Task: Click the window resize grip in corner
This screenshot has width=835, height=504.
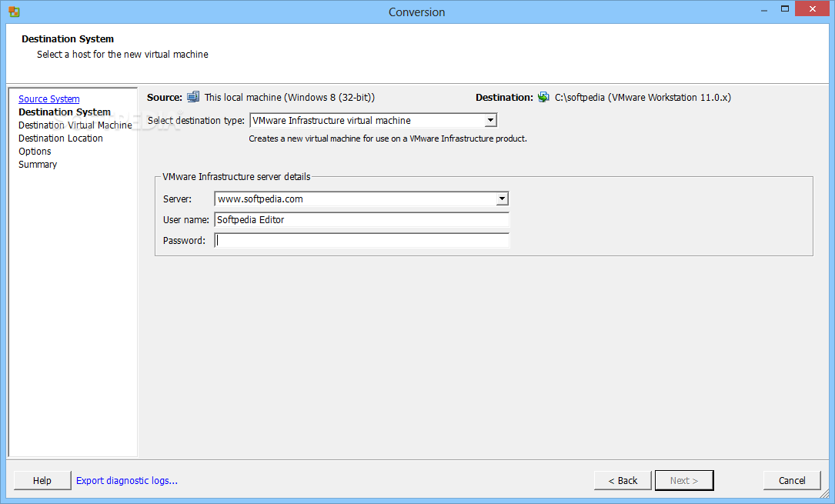Action: (823, 492)
